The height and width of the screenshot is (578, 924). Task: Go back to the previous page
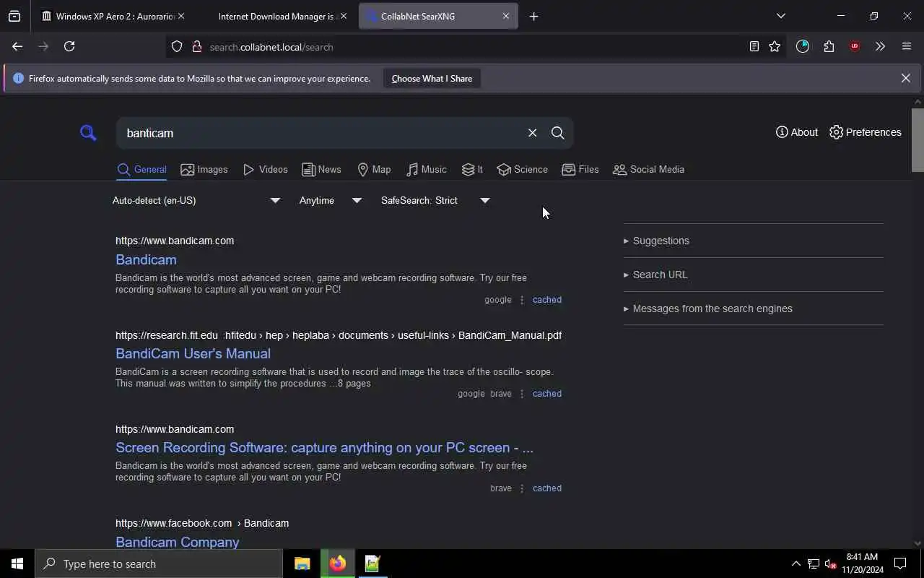17,46
